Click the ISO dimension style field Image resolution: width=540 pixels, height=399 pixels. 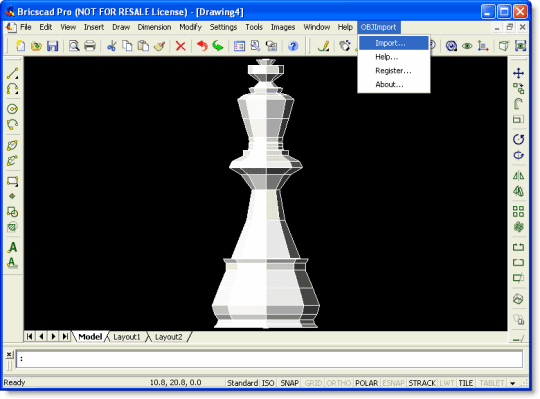pos(268,383)
